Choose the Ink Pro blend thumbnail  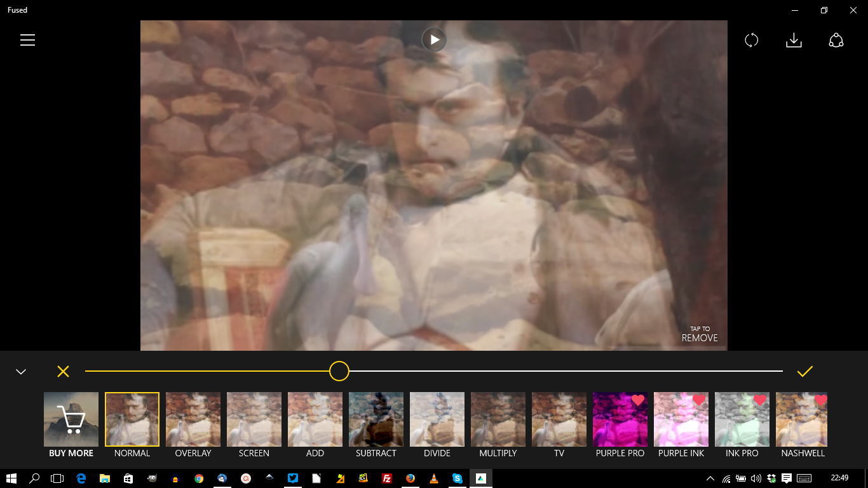pyautogui.click(x=742, y=419)
